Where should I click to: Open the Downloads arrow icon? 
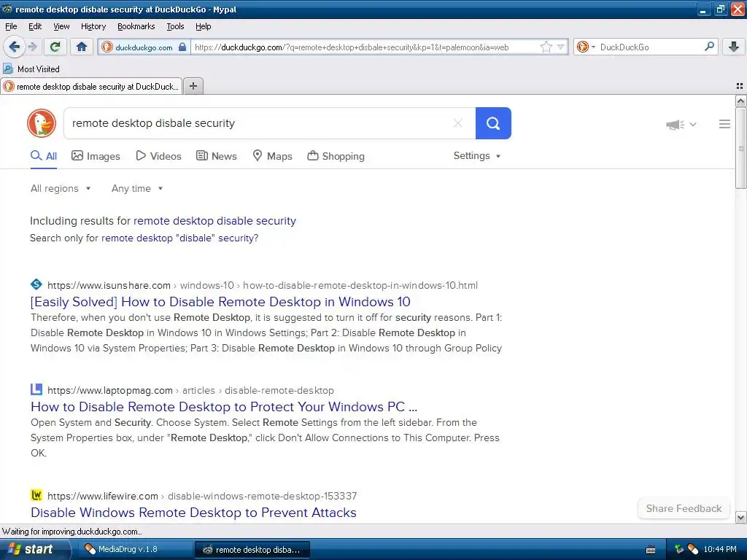(x=734, y=47)
